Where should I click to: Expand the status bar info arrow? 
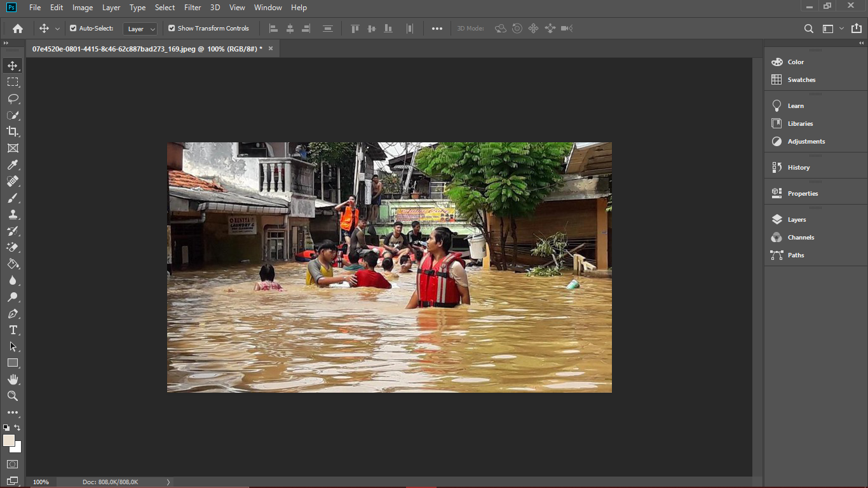pos(168,482)
